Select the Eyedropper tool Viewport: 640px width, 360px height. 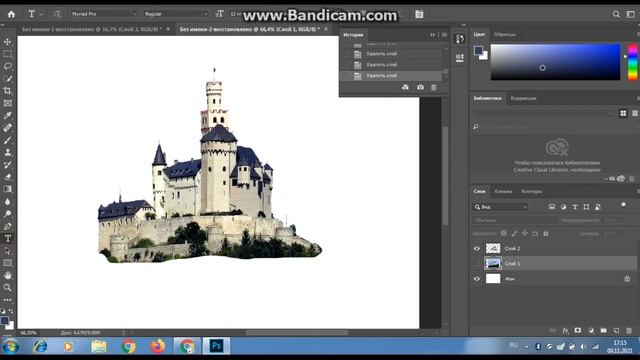click(7, 116)
